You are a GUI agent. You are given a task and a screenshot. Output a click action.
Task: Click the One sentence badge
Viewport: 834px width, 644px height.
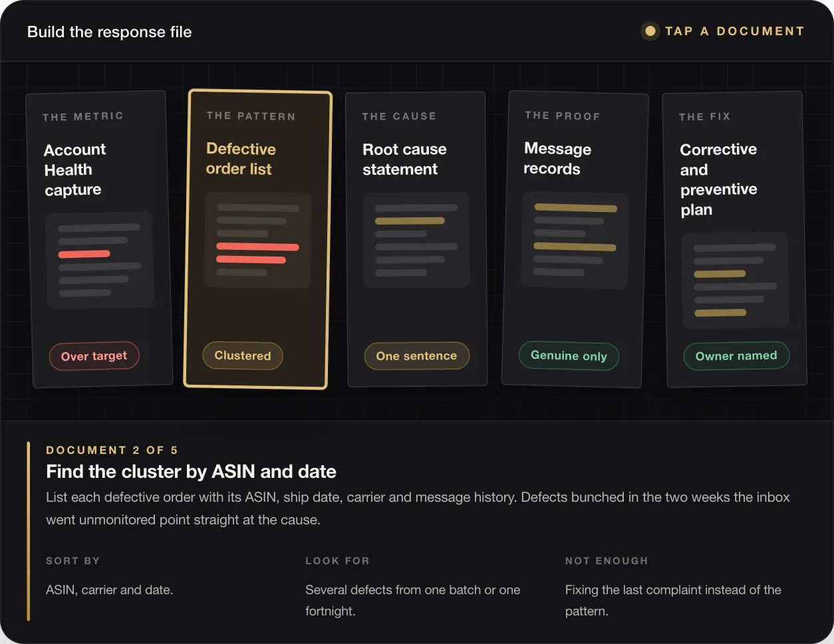coord(416,356)
